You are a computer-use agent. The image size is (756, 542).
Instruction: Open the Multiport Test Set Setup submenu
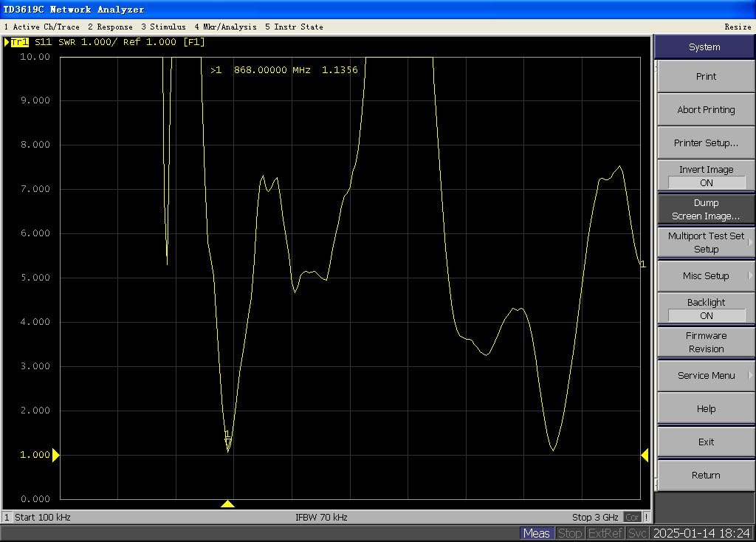coord(704,242)
